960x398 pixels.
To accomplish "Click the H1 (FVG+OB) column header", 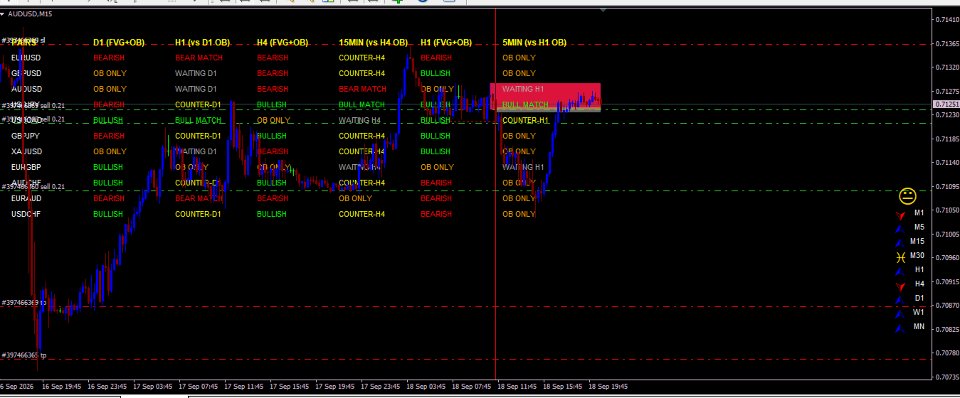I will pos(446,42).
